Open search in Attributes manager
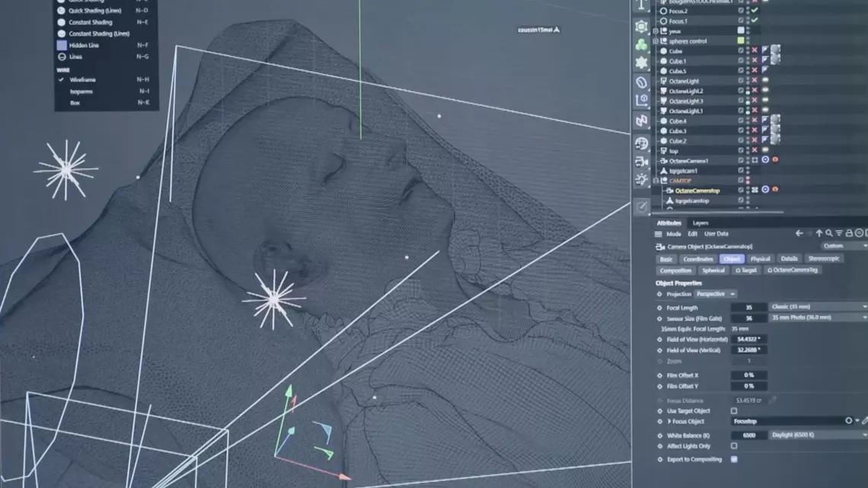The image size is (868, 488). pyautogui.click(x=828, y=234)
